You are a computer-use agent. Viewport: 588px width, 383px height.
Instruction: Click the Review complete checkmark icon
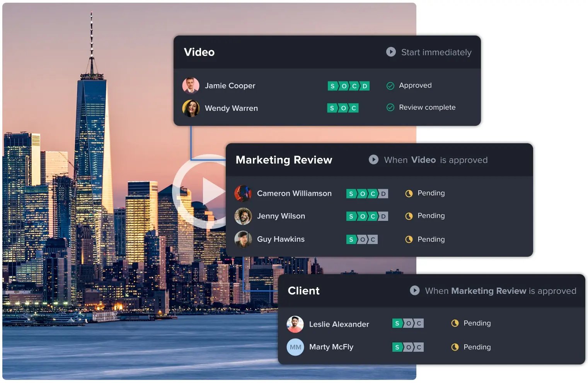(390, 108)
